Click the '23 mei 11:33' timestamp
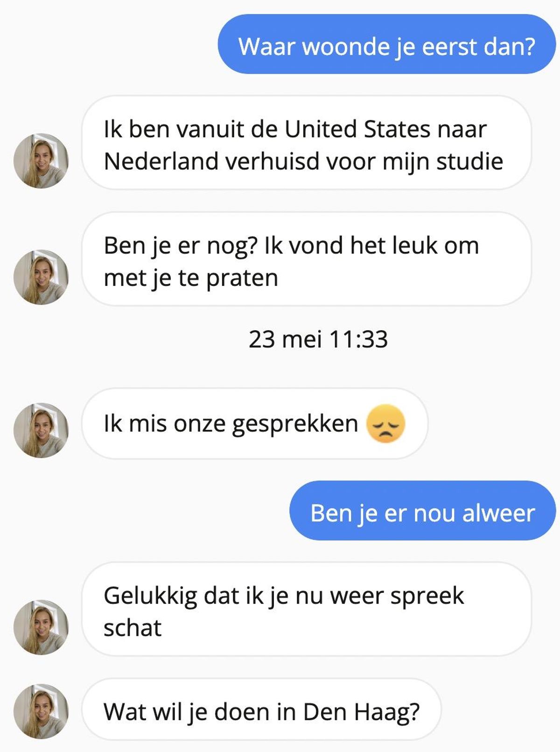This screenshot has width=560, height=752. [x=318, y=339]
